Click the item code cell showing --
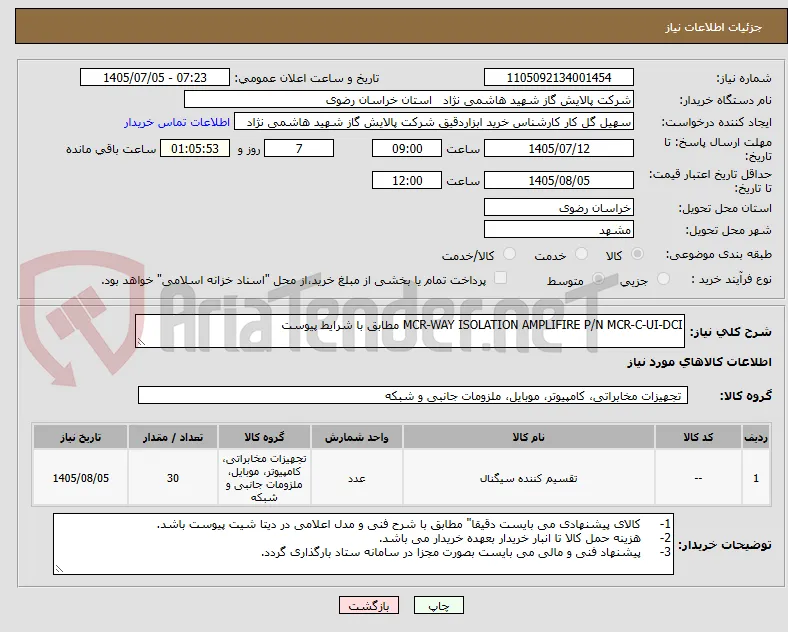The image size is (788, 632). click(698, 478)
